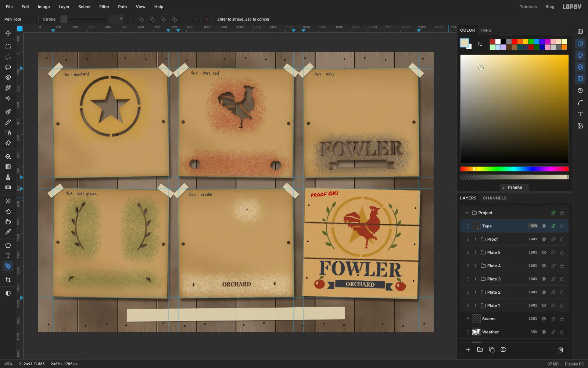Open the History panel icon
588x368 pixels.
580,91
